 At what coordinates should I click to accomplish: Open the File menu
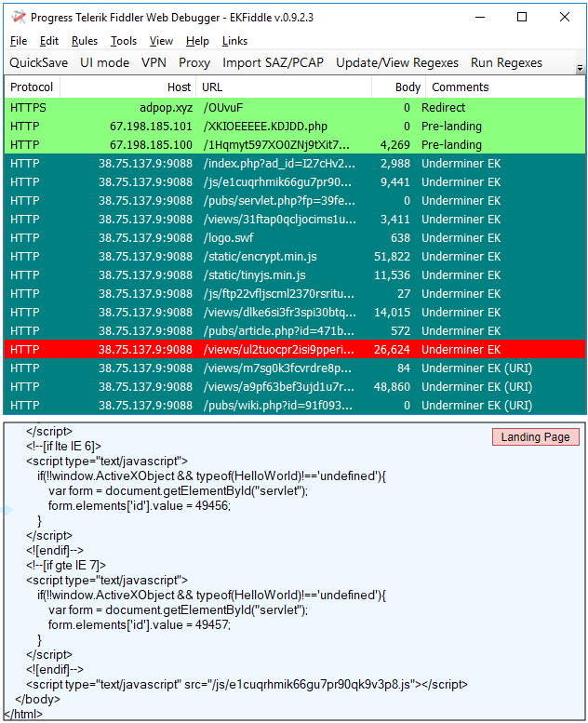(19, 41)
